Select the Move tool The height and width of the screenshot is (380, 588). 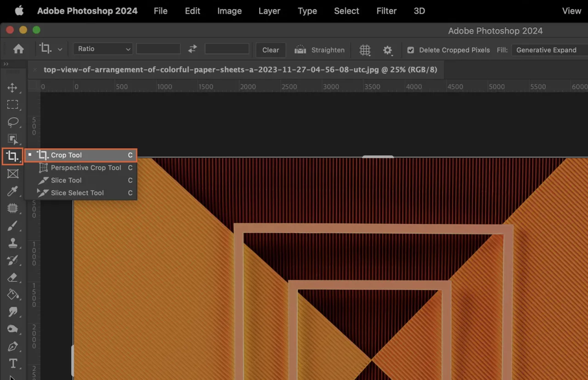pyautogui.click(x=13, y=87)
